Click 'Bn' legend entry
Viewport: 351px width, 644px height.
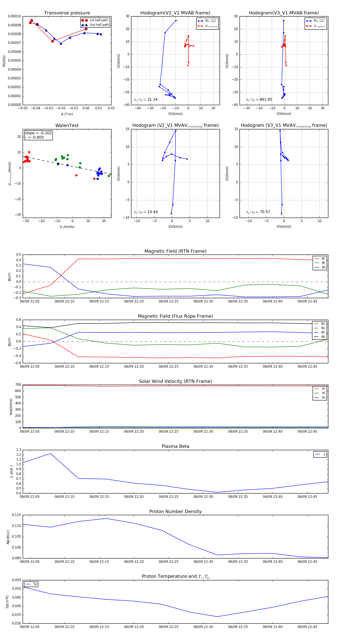coord(320,267)
